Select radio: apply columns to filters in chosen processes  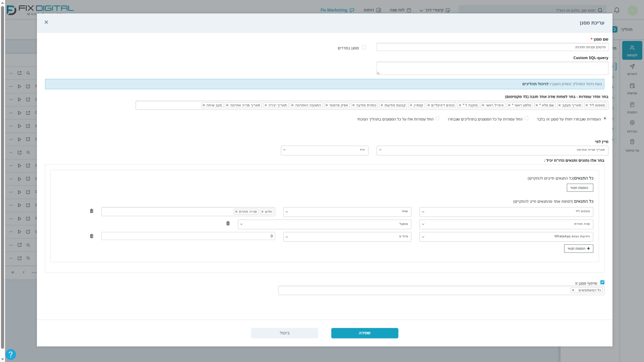[527, 118]
